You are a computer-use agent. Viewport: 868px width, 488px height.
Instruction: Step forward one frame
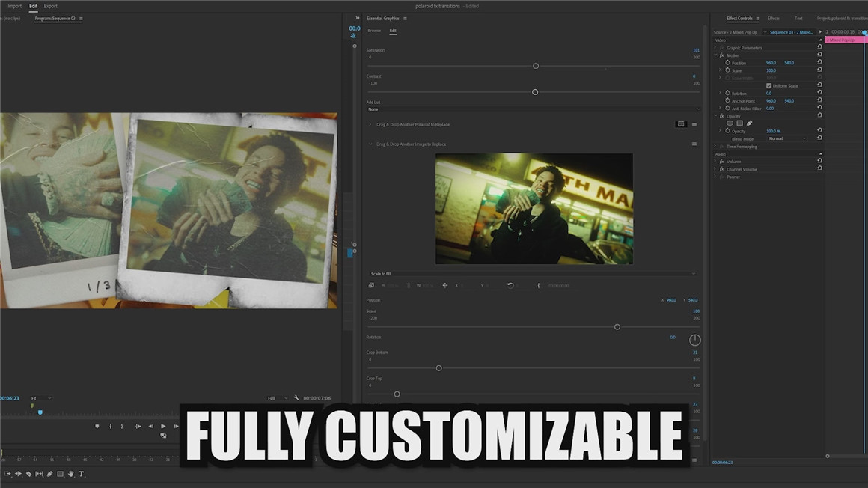pos(176,427)
